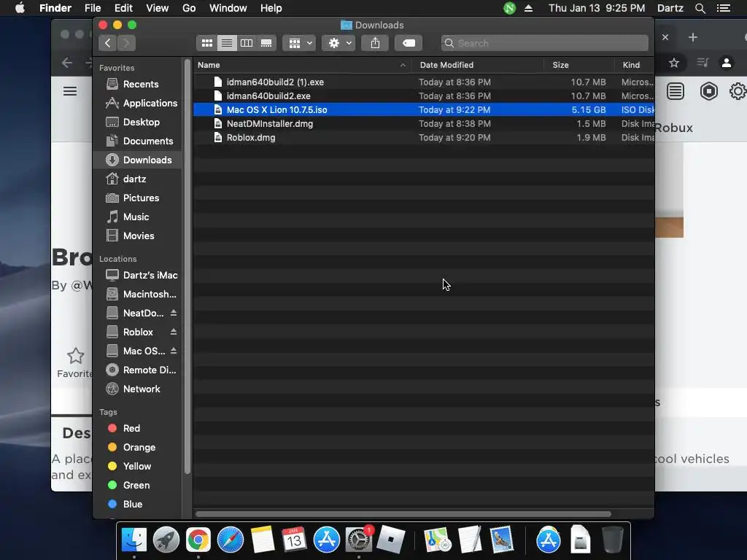
Task: Open Notification Center list icon
Action: click(x=724, y=8)
